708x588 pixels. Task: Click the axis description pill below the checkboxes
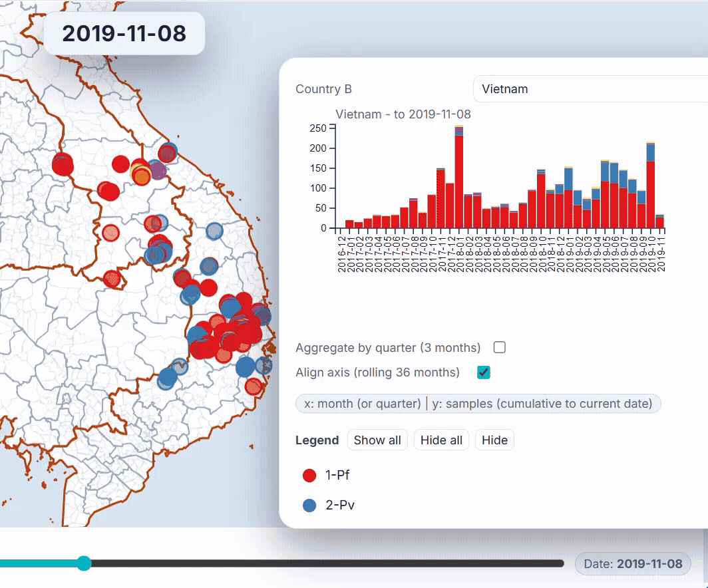coord(478,404)
